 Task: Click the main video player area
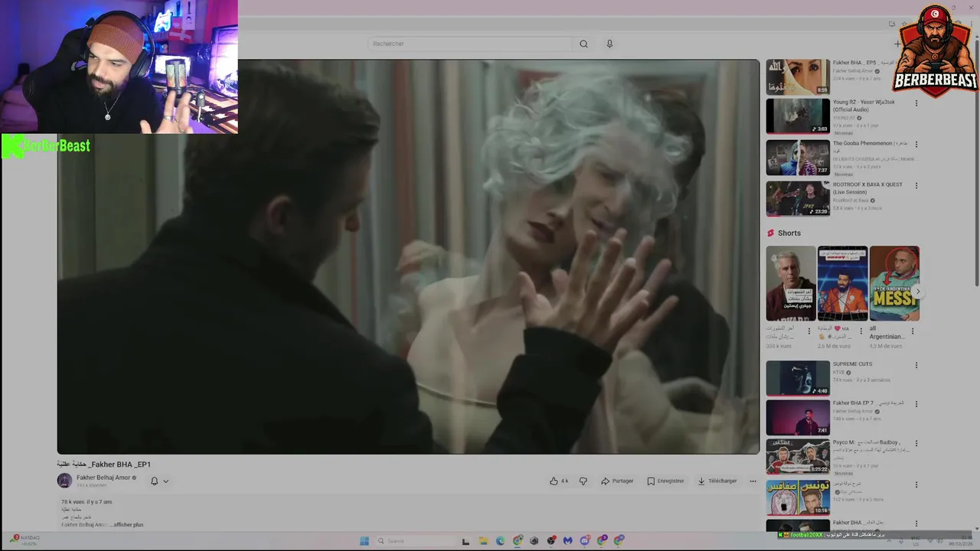pyautogui.click(x=408, y=256)
